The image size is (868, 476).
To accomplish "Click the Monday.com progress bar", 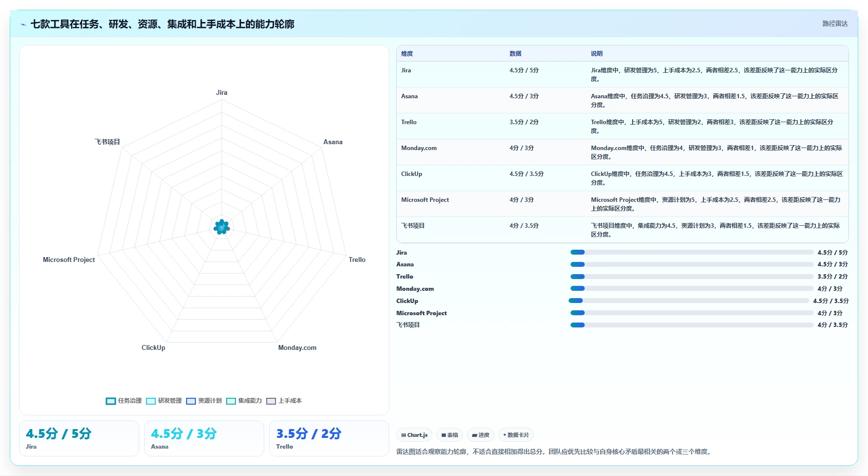I will [692, 288].
